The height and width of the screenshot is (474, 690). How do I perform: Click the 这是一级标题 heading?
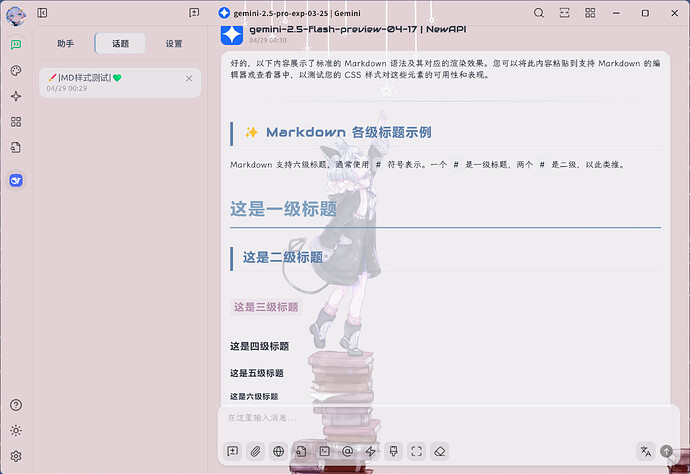pos(283,209)
